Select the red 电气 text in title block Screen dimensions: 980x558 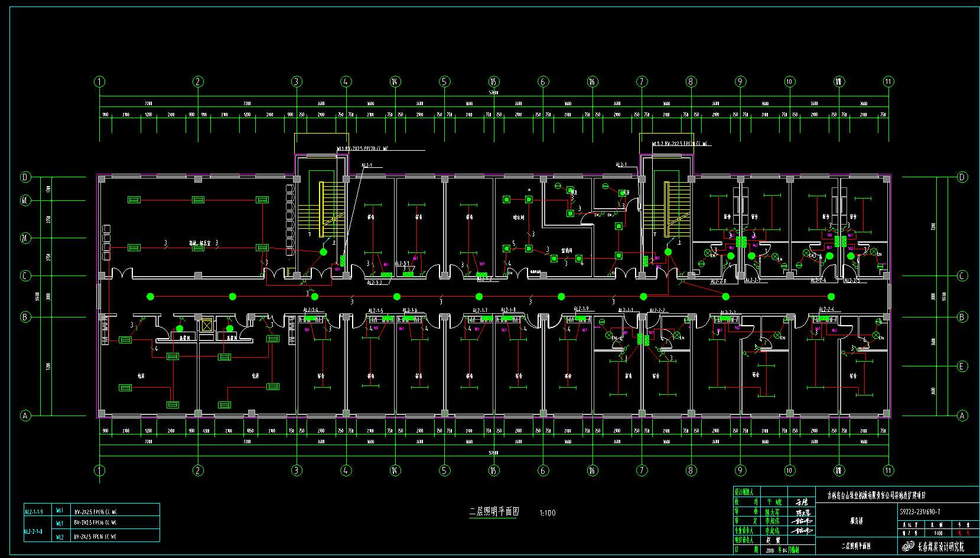pos(963,533)
